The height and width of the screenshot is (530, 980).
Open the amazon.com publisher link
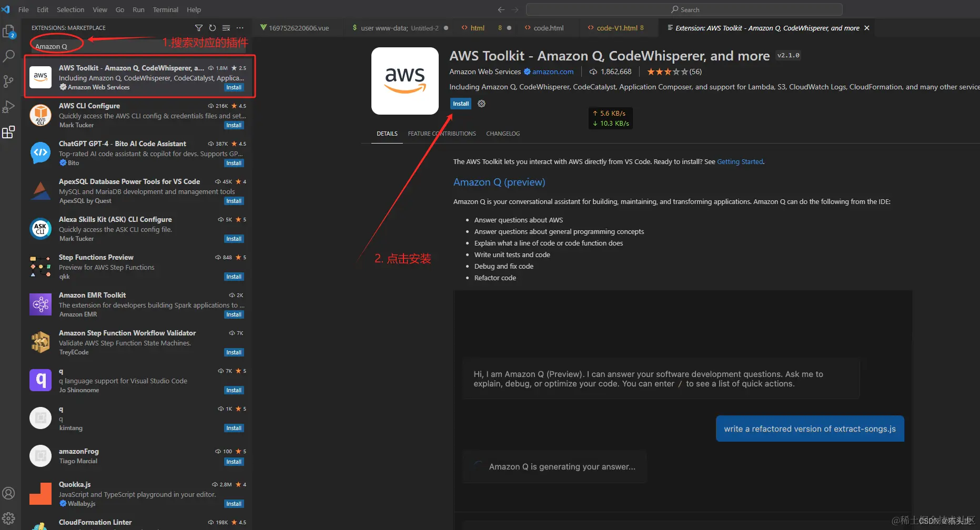tap(553, 72)
